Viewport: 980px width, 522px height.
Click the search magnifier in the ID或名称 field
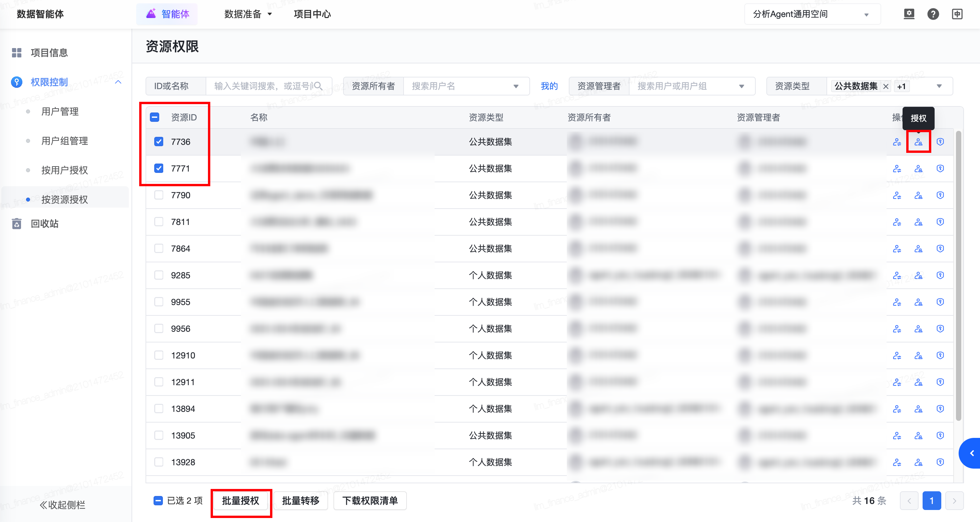[319, 86]
